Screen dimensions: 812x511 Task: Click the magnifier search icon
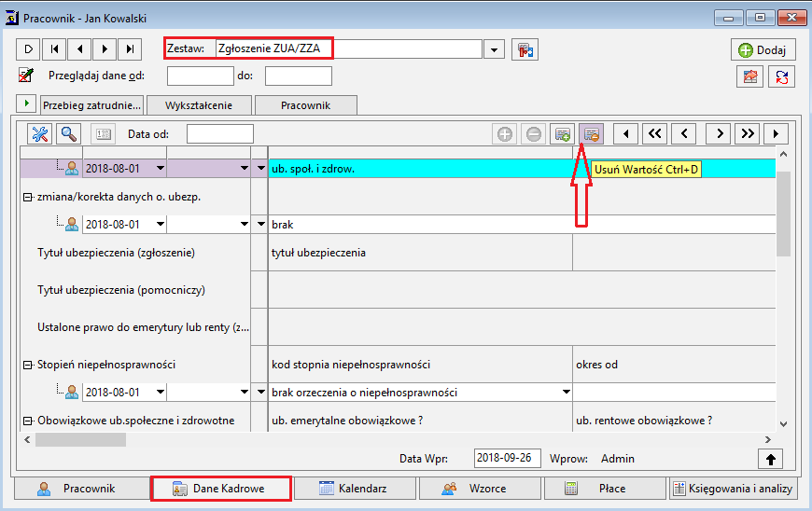click(x=69, y=134)
